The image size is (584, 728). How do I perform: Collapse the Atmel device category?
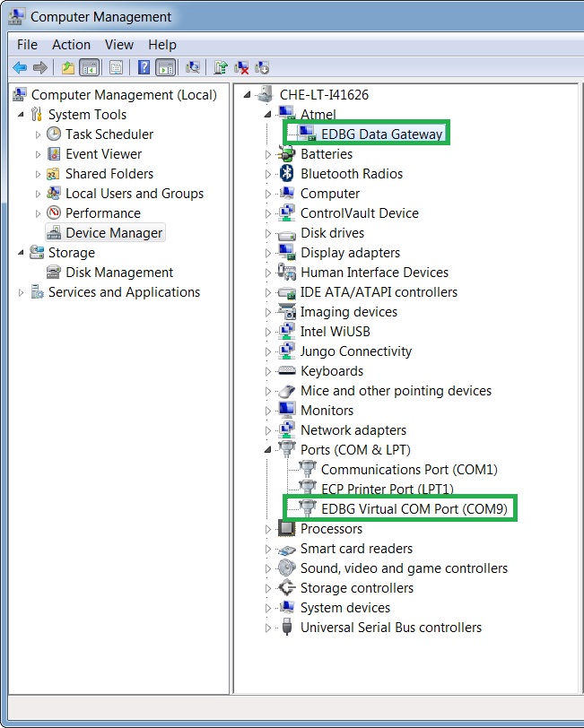(x=267, y=114)
